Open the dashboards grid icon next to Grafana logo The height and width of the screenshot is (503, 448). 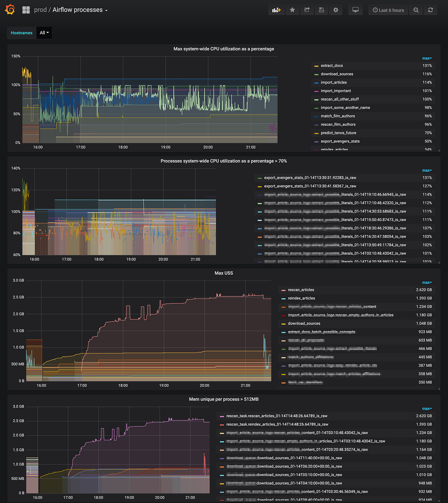tap(25, 10)
